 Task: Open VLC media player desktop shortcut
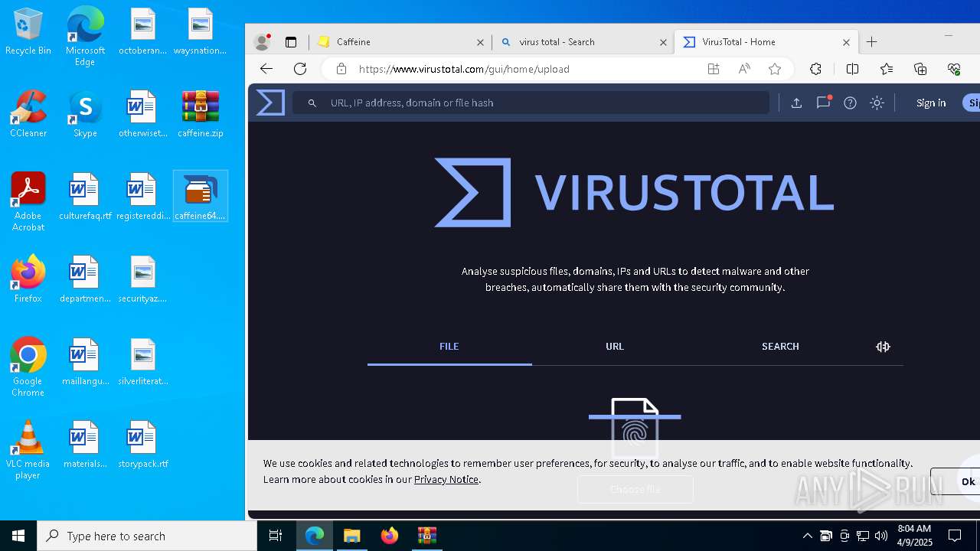28,450
